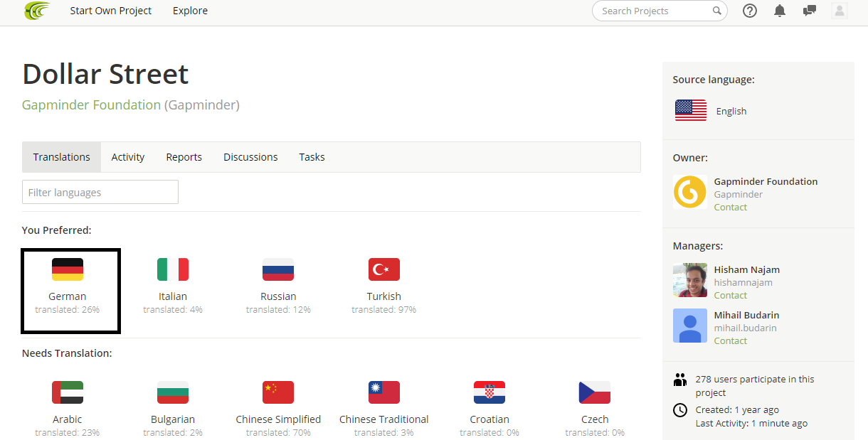Click the 'Dollar Street' project heading
Viewport: 868px width, 440px height.
[x=105, y=74]
